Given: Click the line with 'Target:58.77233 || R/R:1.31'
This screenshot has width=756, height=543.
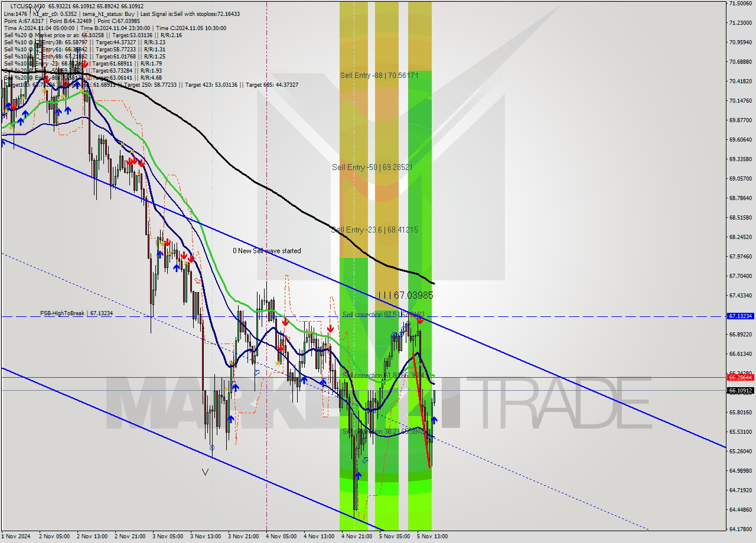Looking at the screenshot, I should (84, 49).
